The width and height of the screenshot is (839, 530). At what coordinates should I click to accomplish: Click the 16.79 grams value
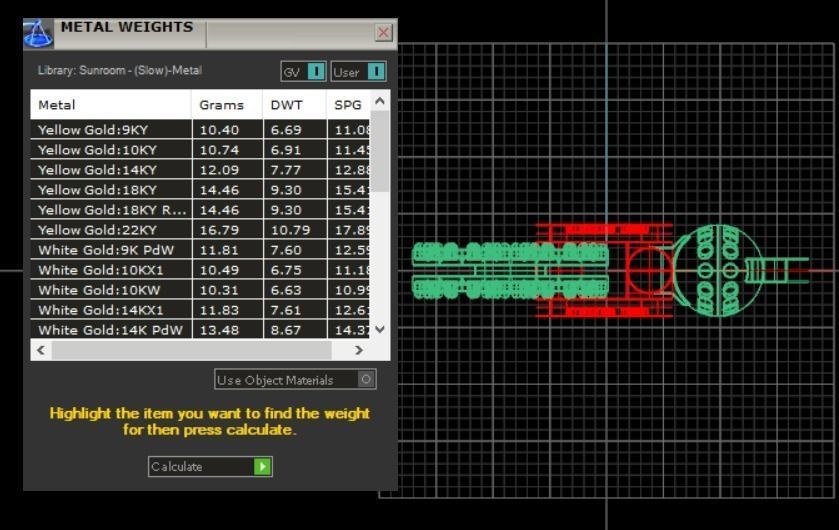coord(219,230)
